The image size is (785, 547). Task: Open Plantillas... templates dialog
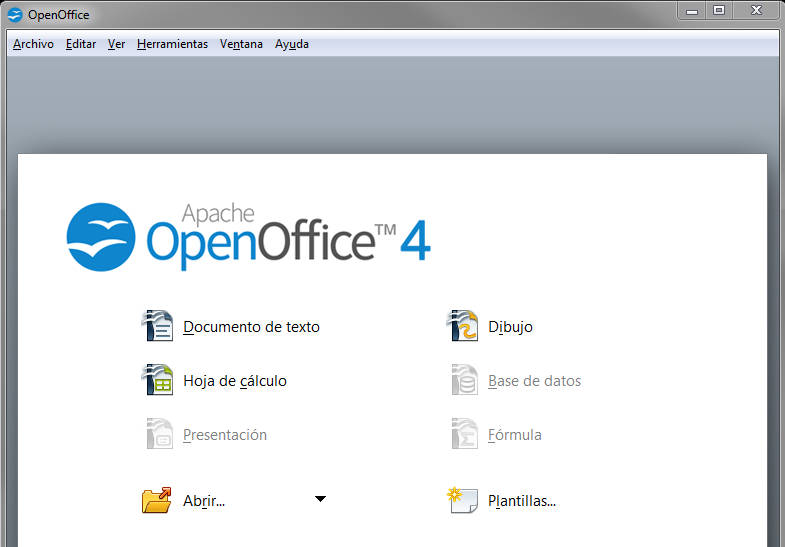pos(522,501)
